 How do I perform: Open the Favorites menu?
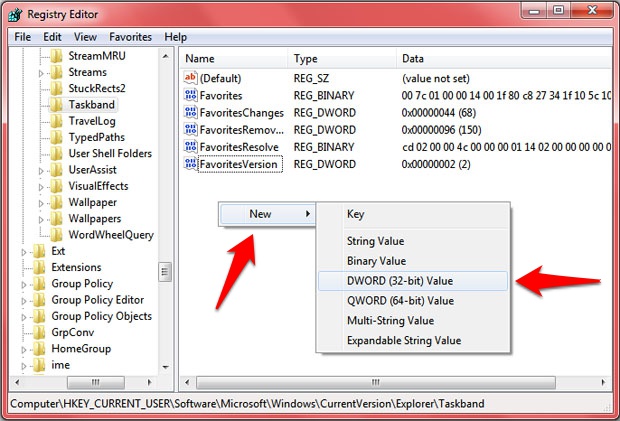130,37
